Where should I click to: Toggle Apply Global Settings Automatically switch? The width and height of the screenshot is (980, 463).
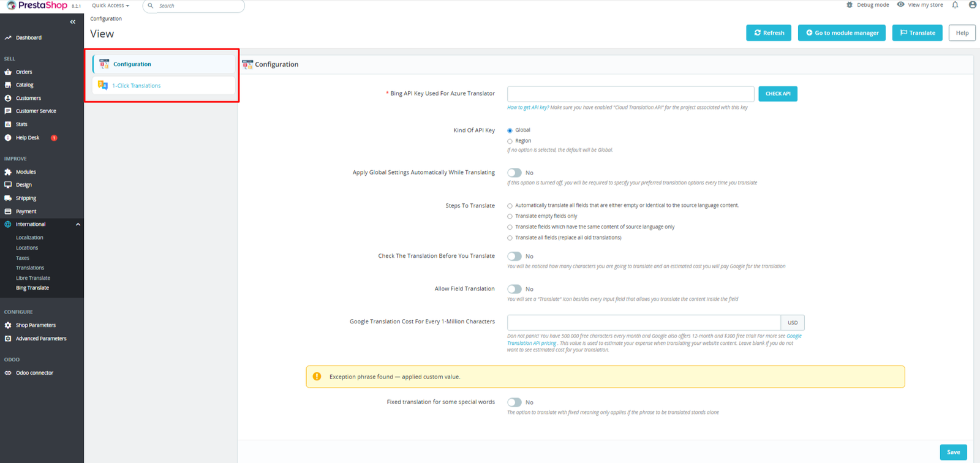pyautogui.click(x=514, y=173)
